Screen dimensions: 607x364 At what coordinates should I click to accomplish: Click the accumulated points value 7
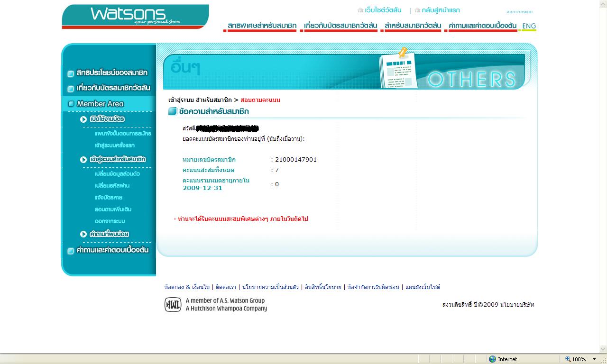[x=277, y=170]
